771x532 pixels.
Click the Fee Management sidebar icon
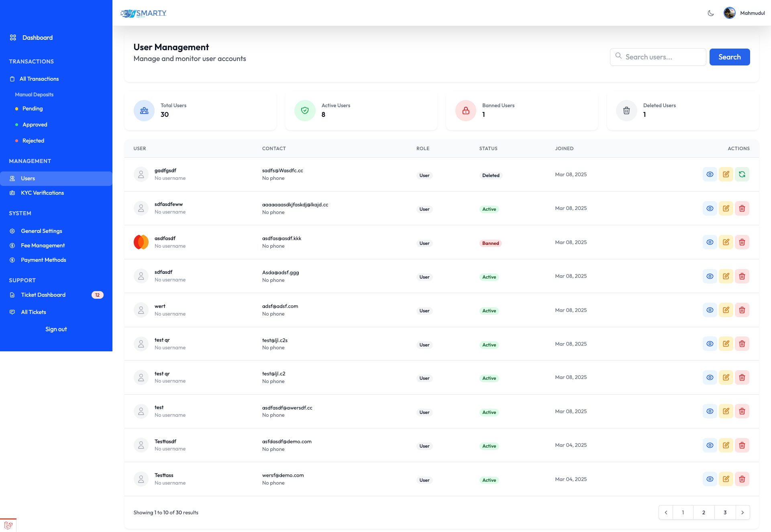click(12, 245)
